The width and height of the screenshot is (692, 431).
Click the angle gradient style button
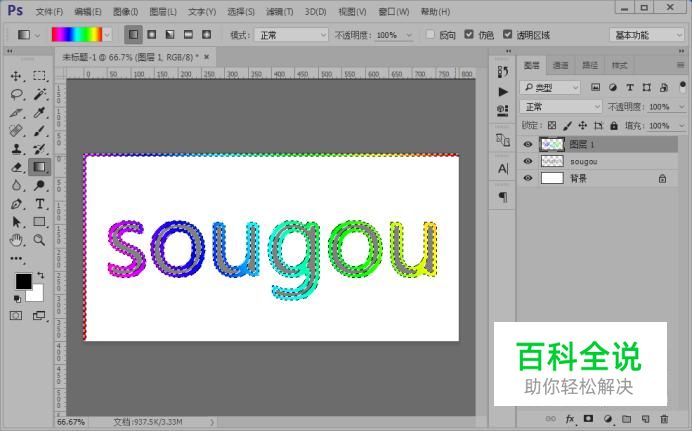(x=170, y=34)
